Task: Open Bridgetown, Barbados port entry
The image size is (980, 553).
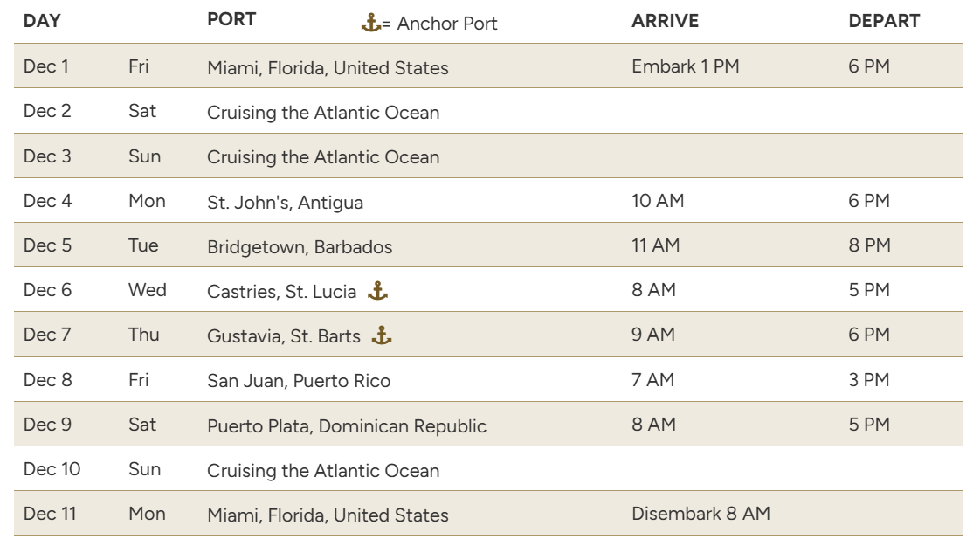Action: [x=300, y=247]
